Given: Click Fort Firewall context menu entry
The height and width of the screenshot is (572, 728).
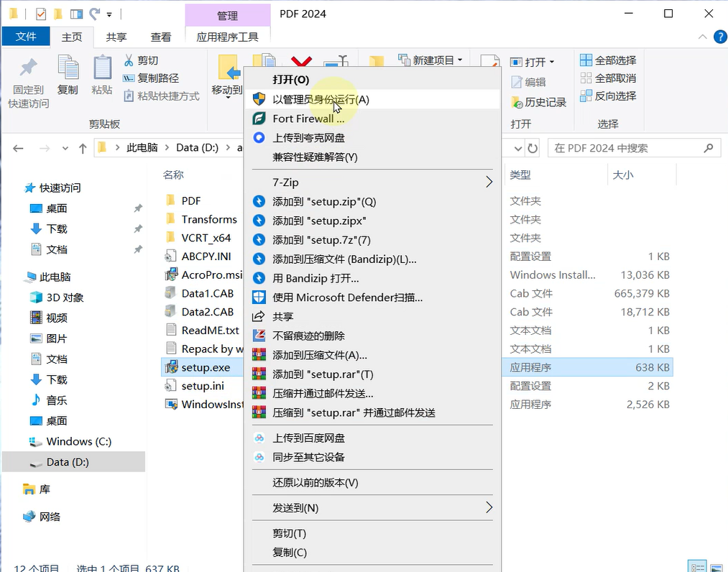Looking at the screenshot, I should [372, 119].
